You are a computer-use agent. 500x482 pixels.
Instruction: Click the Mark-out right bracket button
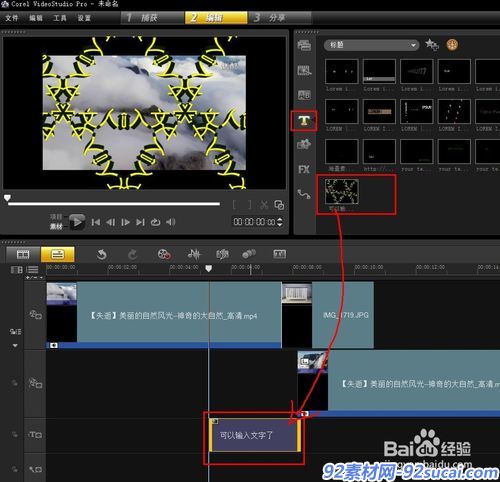[250, 205]
